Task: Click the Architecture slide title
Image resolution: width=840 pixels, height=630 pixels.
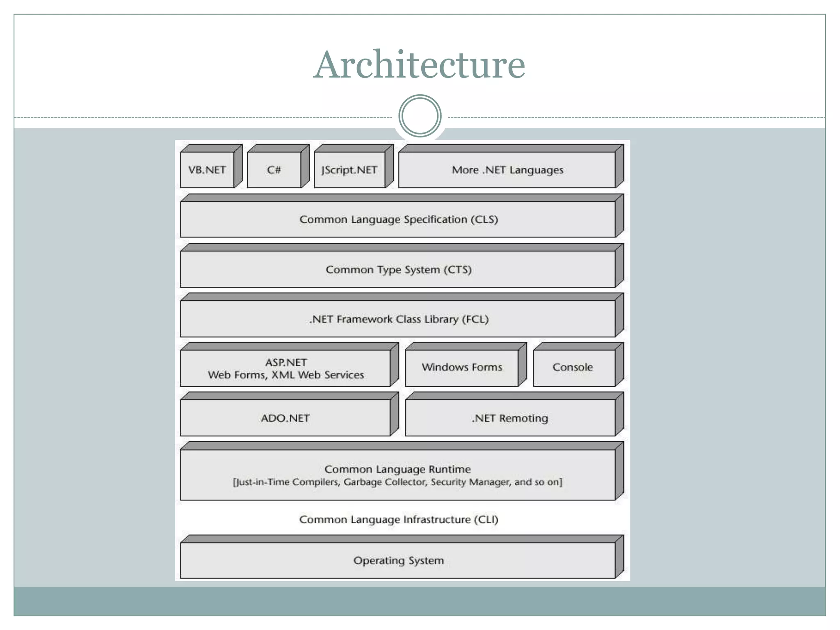Action: 419,64
